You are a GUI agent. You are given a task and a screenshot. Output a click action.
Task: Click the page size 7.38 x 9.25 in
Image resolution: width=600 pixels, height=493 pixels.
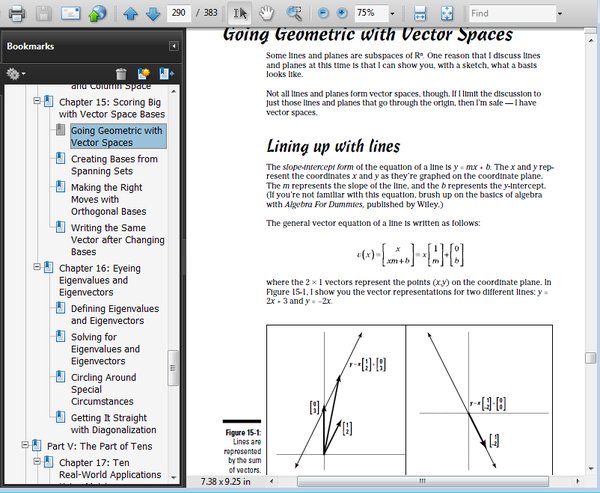tap(225, 481)
